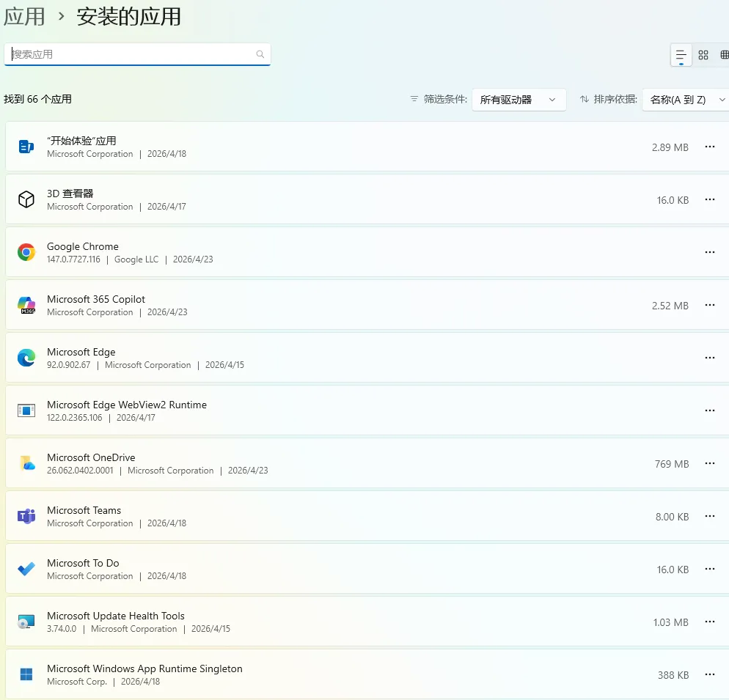
Task: Click the 安装的应用 breadcrumb title
Action: click(x=129, y=17)
